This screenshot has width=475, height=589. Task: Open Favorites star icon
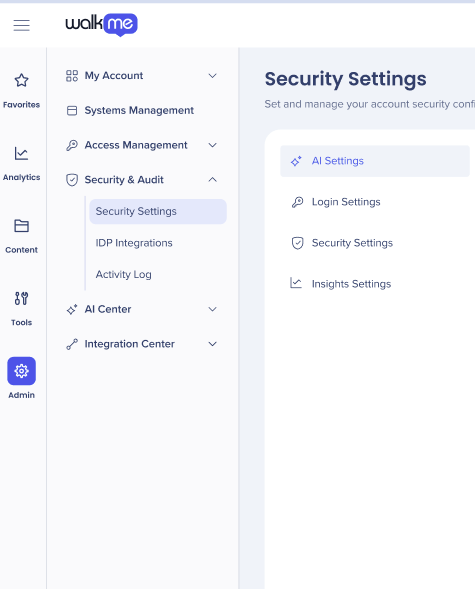pyautogui.click(x=21, y=80)
